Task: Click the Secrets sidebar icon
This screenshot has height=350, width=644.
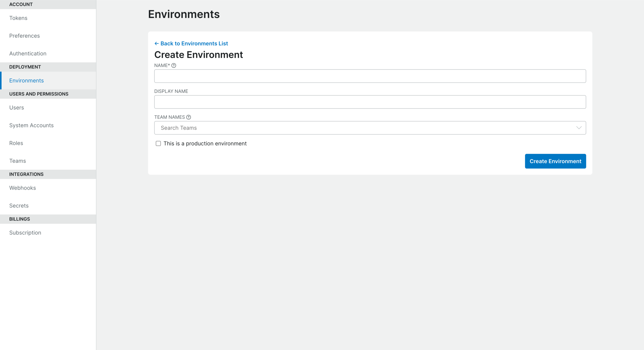Action: (x=19, y=206)
